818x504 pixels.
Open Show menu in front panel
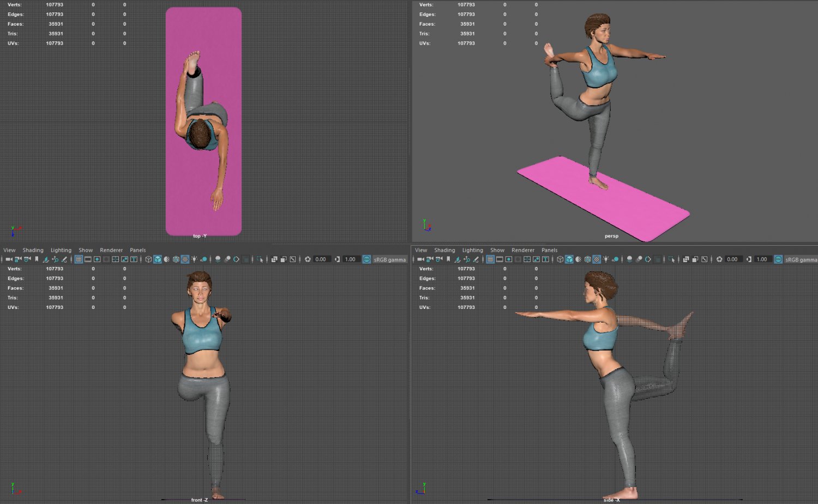(x=86, y=250)
